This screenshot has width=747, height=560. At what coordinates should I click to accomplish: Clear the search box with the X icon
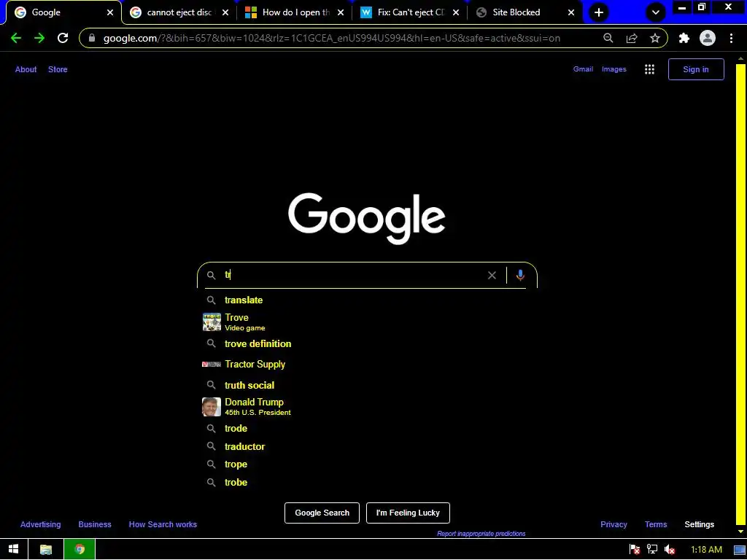point(492,275)
